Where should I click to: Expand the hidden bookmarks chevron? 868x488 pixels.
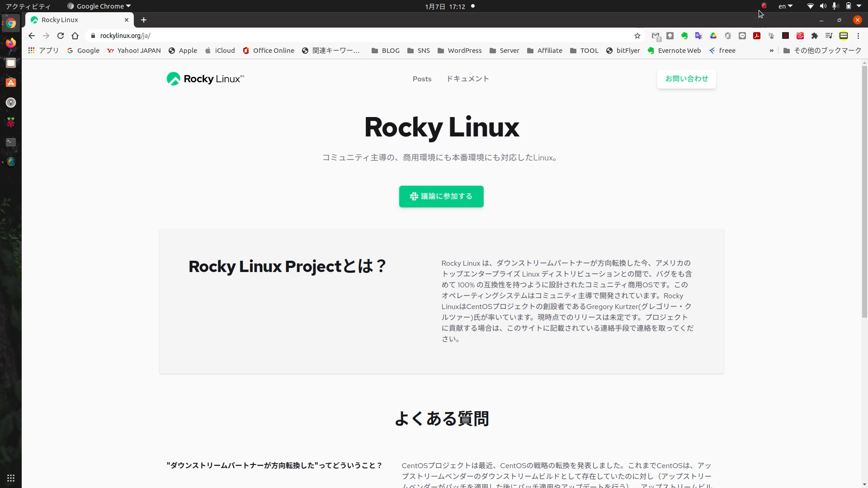click(772, 51)
